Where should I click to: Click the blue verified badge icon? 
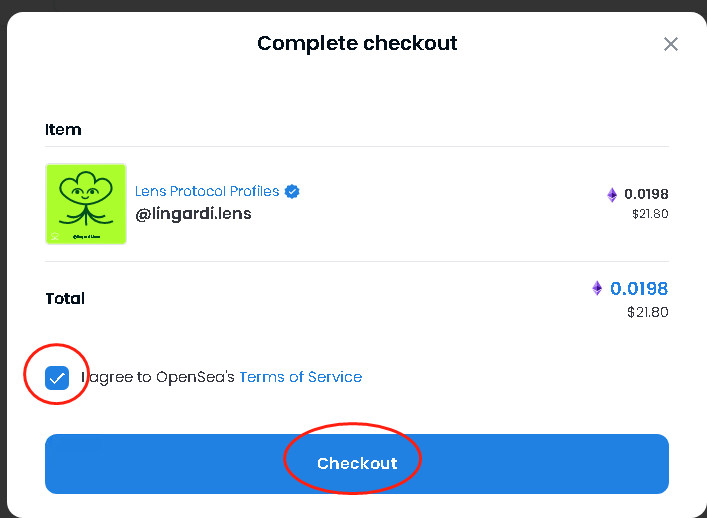point(293,191)
